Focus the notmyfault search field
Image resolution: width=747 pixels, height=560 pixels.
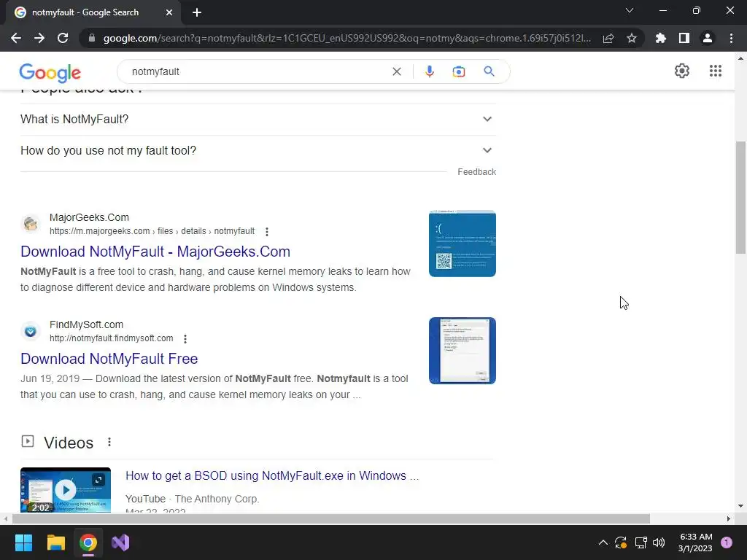pos(258,71)
